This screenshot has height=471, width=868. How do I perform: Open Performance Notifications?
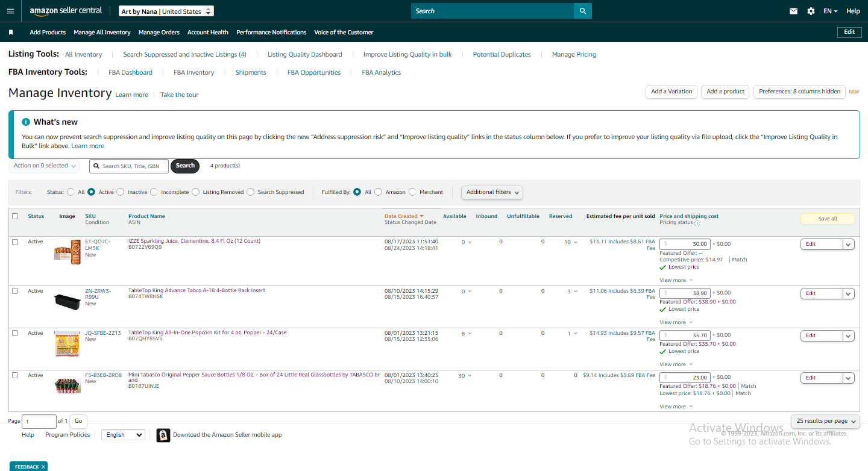click(x=271, y=33)
